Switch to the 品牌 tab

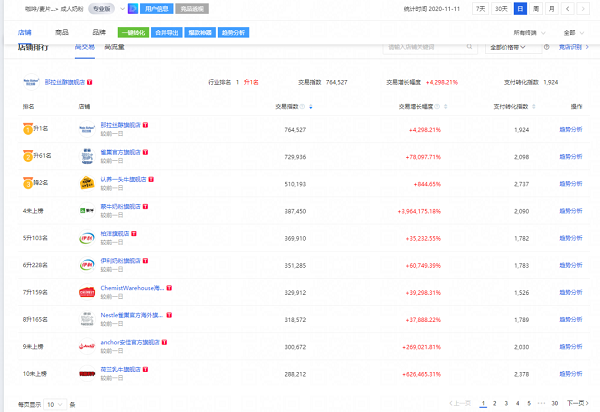pos(99,33)
